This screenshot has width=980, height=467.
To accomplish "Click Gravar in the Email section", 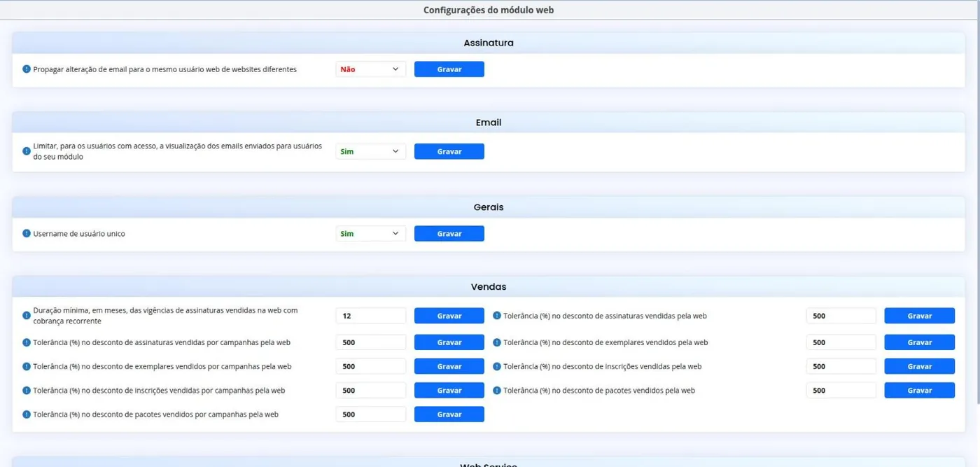I will click(x=449, y=151).
